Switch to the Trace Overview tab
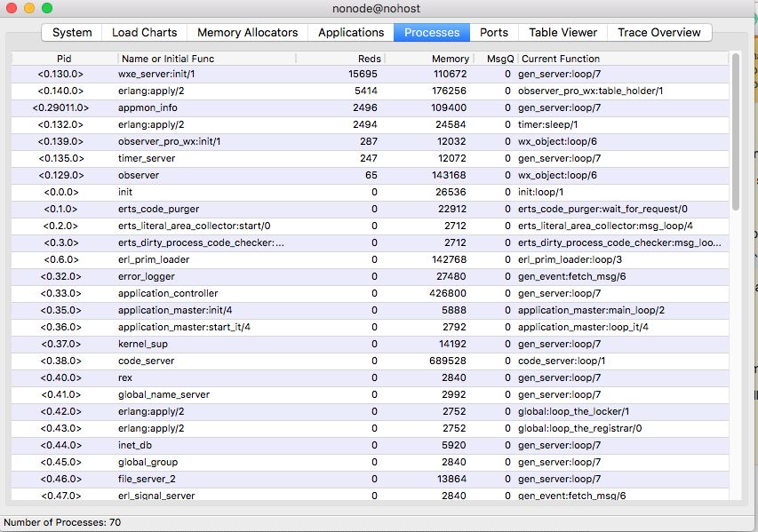Viewport: 758px width, 532px height. pos(659,32)
